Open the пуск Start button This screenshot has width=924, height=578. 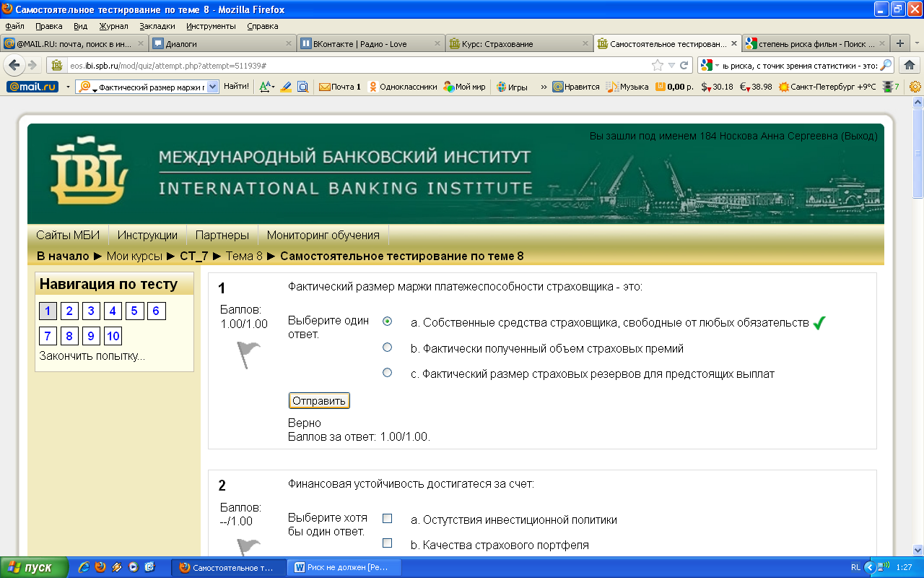(x=34, y=567)
